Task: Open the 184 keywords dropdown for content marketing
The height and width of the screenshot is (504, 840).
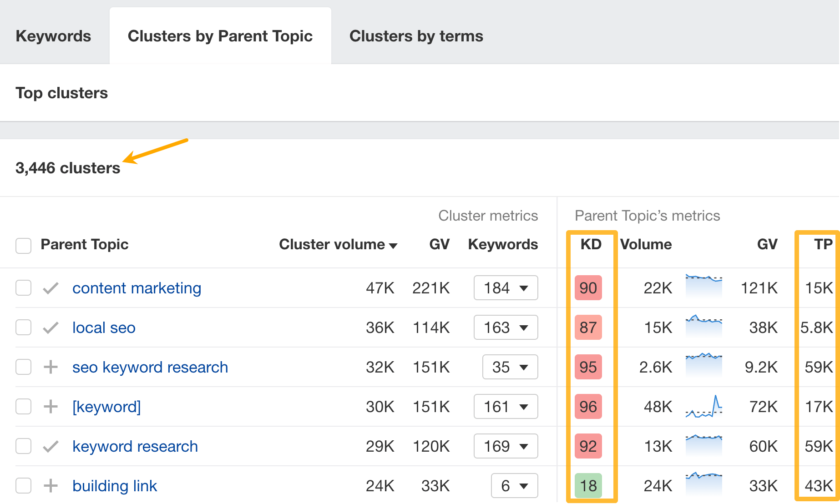Action: [x=506, y=287]
